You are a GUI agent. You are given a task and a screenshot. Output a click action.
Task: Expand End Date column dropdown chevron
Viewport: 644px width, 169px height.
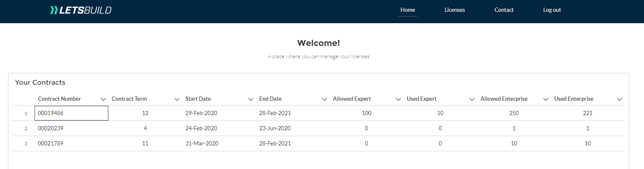[x=325, y=99]
